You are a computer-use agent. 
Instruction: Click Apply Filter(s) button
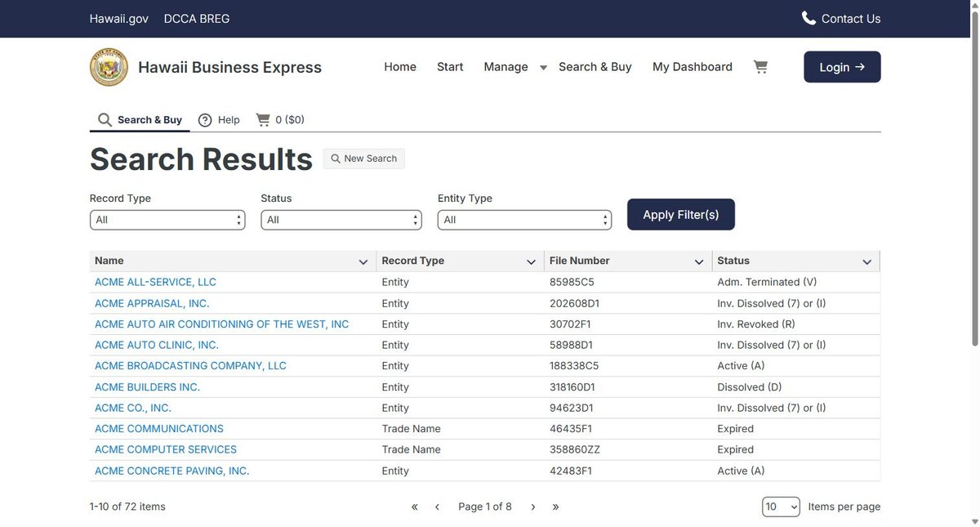681,214
